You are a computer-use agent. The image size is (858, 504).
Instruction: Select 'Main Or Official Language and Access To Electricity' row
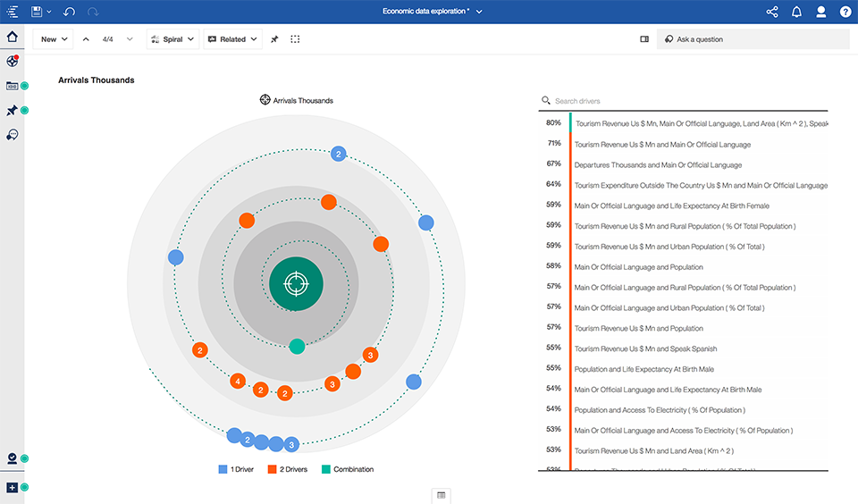(683, 431)
